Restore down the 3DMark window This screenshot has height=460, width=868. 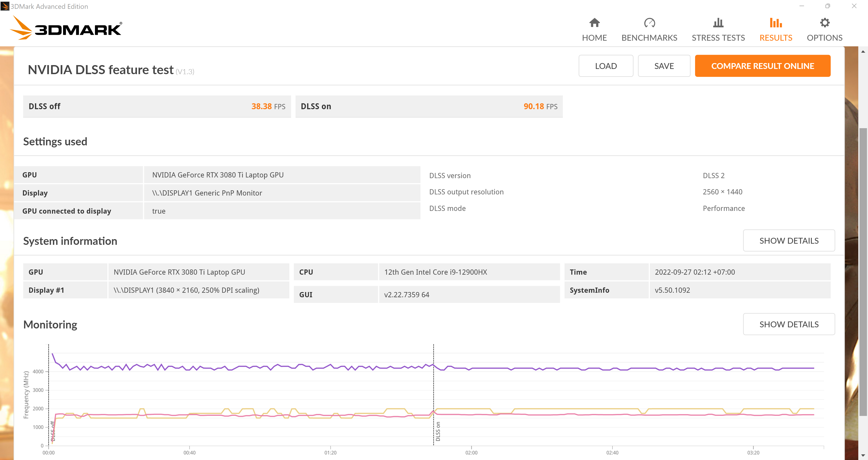pyautogui.click(x=828, y=6)
